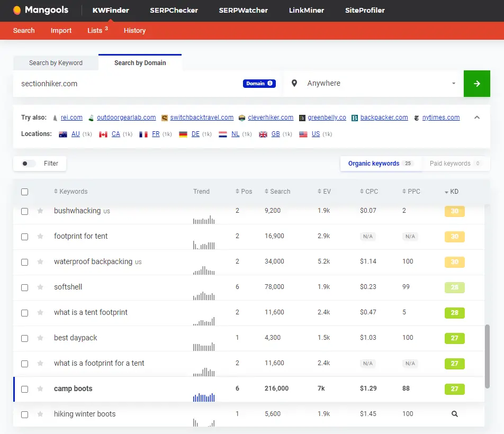Collapse the Try also suggestions panel

click(x=477, y=117)
